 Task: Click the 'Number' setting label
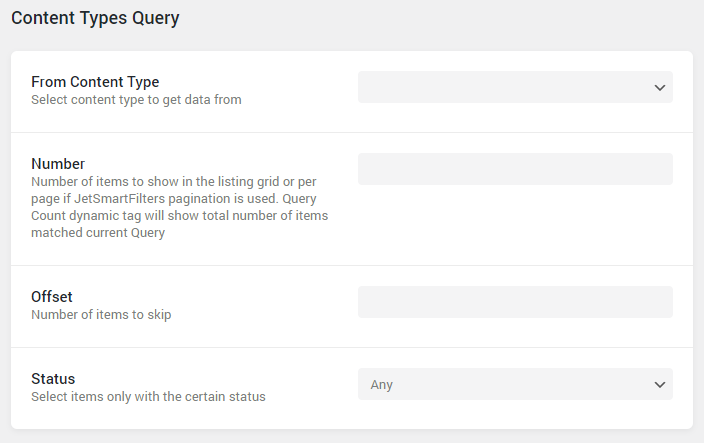click(x=58, y=164)
